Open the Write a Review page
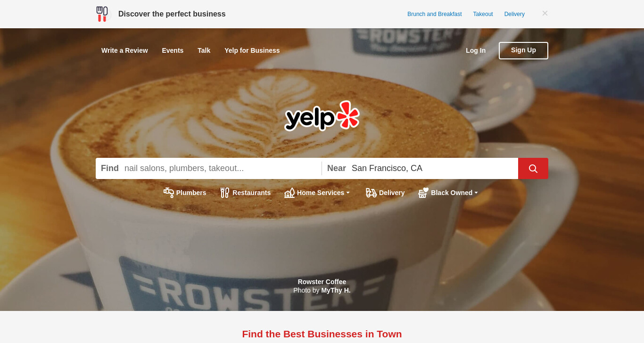 124,50
